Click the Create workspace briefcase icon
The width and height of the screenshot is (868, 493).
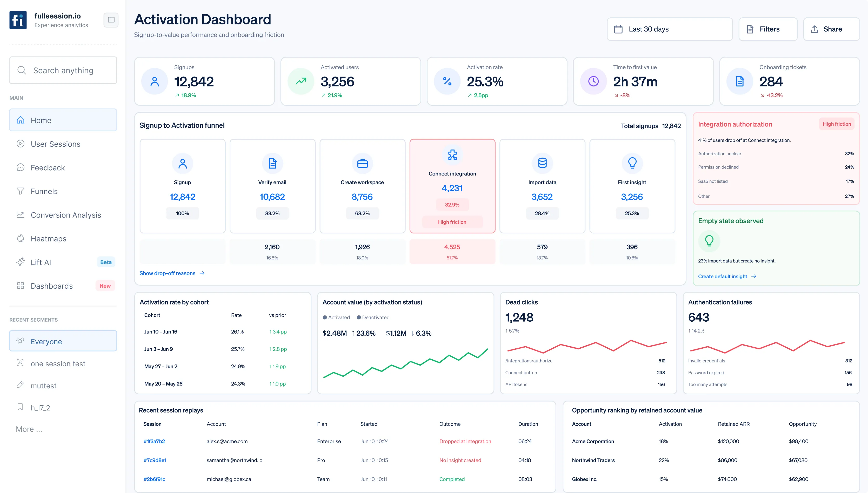pos(362,163)
